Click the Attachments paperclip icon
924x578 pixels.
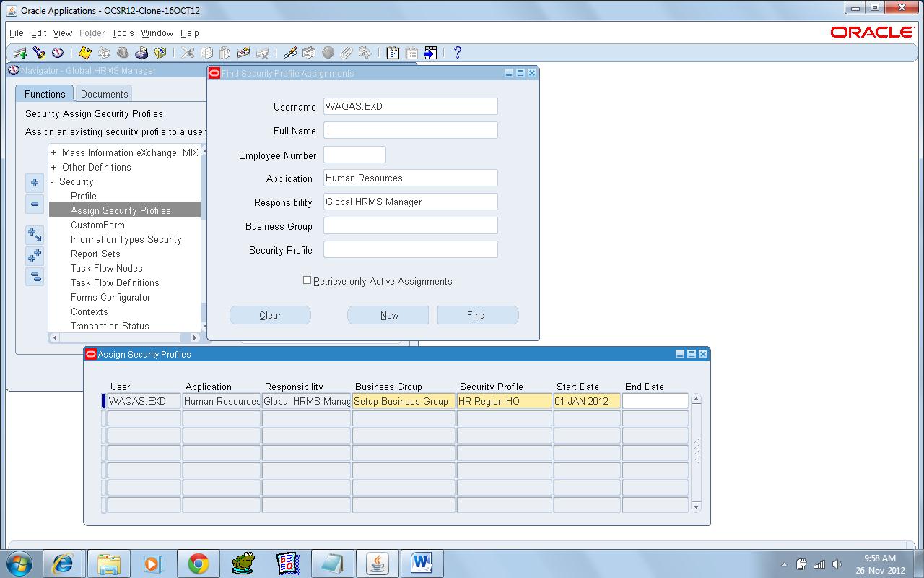pos(347,52)
